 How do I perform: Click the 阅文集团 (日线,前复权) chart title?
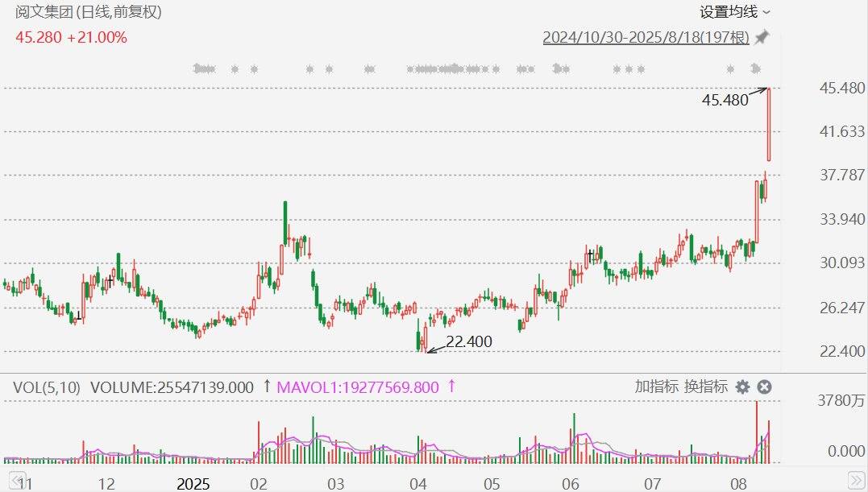[x=89, y=13]
